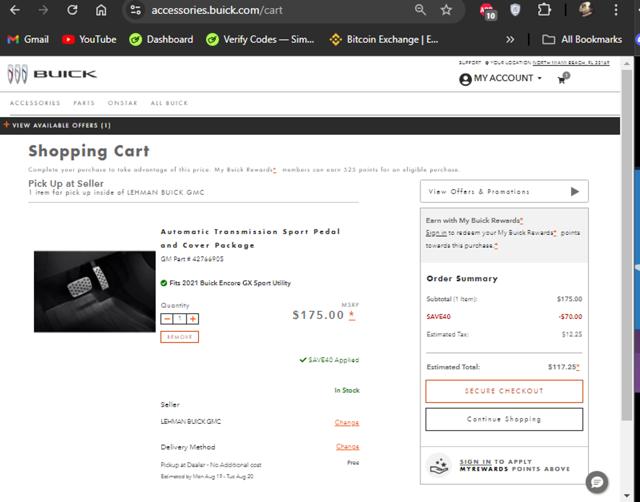
Task: Open the Chrome profile avatar
Action: 586,10
